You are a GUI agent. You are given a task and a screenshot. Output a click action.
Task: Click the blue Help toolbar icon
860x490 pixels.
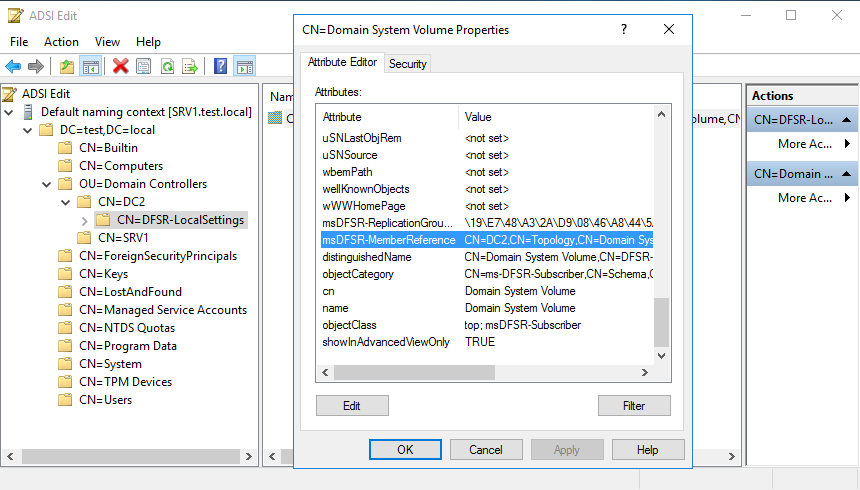tap(220, 66)
